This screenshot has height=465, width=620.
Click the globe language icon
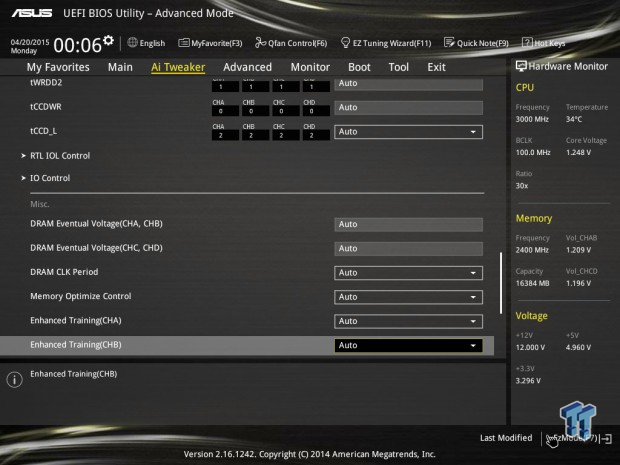click(132, 42)
